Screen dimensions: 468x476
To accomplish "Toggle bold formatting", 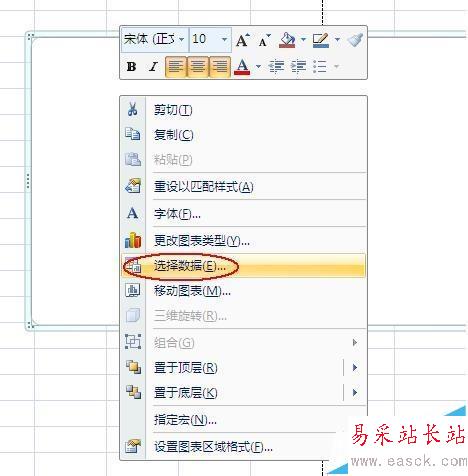I will point(131,67).
